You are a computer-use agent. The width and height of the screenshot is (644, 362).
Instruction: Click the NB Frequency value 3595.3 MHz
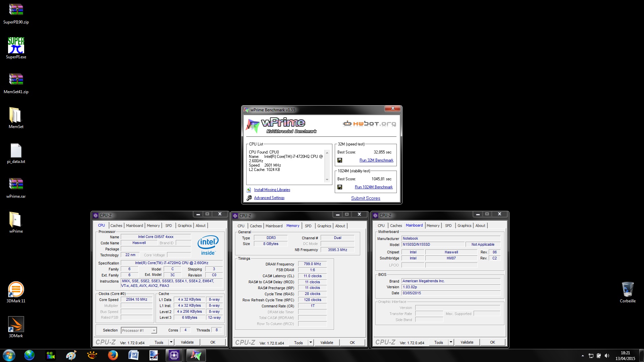[x=337, y=250]
